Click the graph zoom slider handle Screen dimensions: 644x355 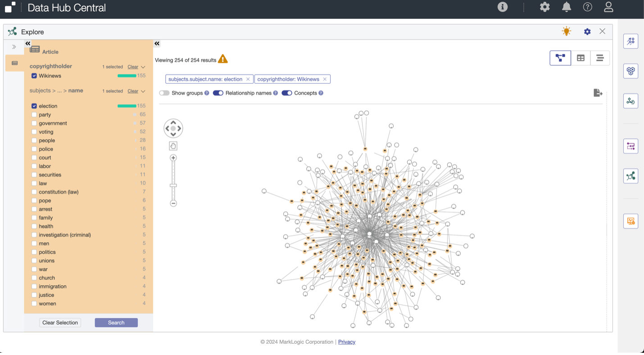tap(173, 185)
